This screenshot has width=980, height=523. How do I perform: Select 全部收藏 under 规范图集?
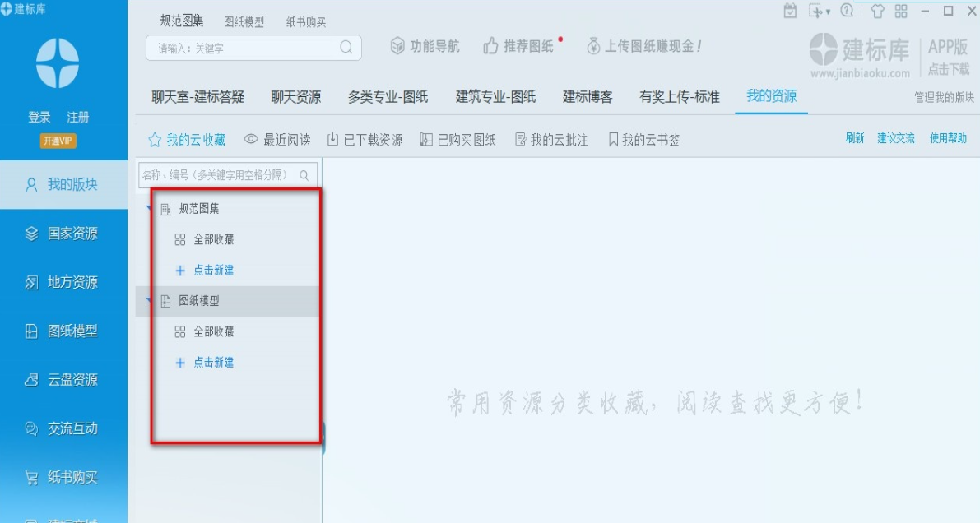(x=213, y=239)
